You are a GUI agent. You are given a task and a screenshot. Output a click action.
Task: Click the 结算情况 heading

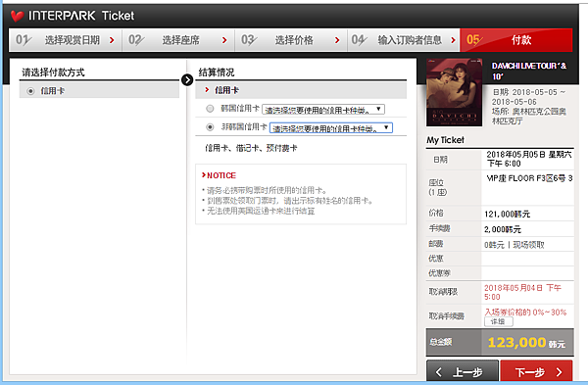coord(217,72)
